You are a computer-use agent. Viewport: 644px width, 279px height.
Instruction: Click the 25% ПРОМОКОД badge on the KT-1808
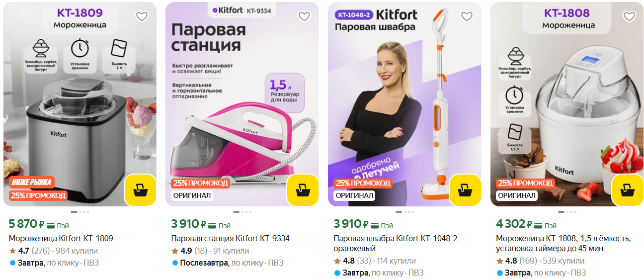coord(526,183)
